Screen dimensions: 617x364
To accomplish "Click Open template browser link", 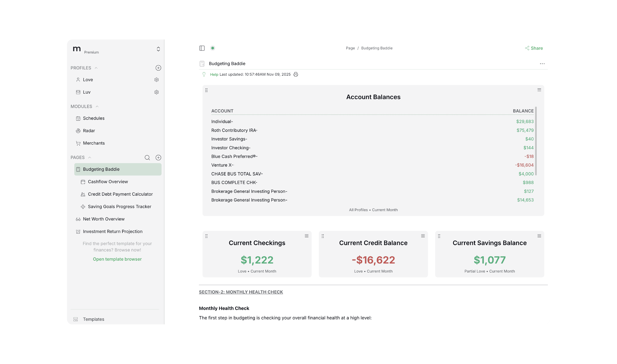I will [117, 259].
